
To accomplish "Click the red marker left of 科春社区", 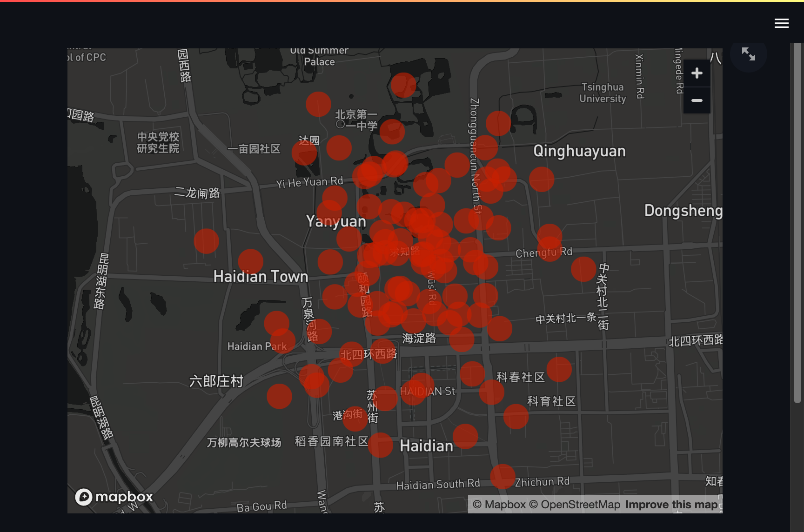I will point(472,374).
